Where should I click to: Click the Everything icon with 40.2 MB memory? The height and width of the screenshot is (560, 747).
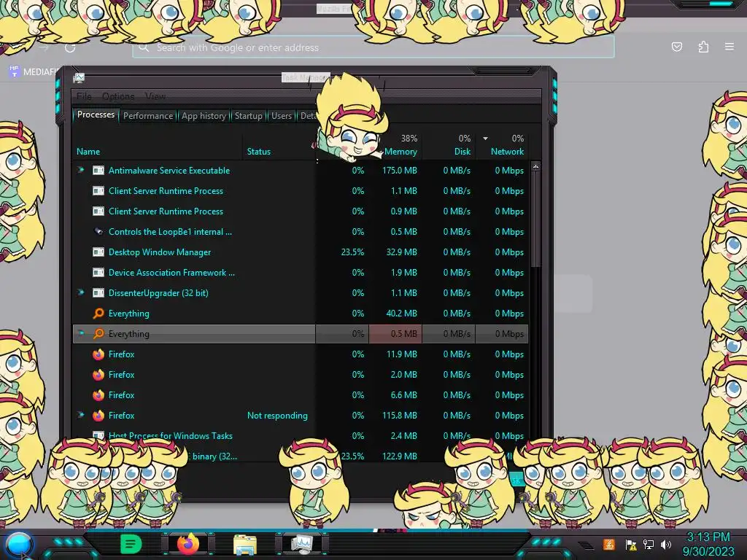(98, 314)
